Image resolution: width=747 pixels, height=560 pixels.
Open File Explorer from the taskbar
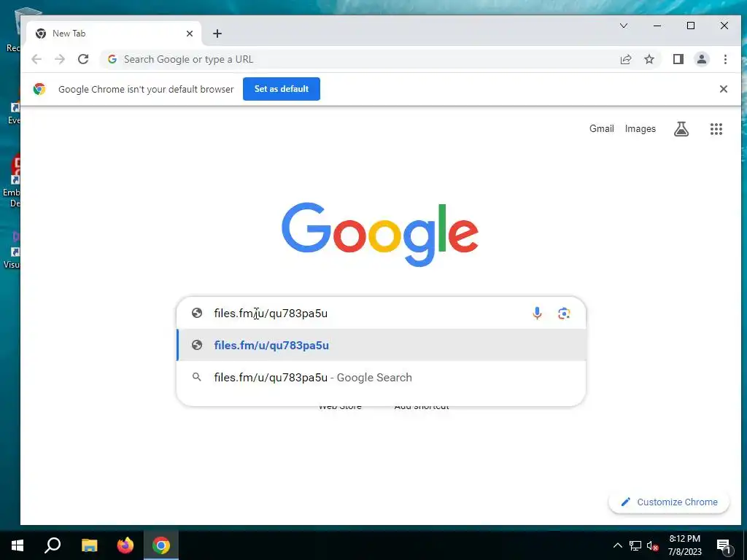point(89,545)
